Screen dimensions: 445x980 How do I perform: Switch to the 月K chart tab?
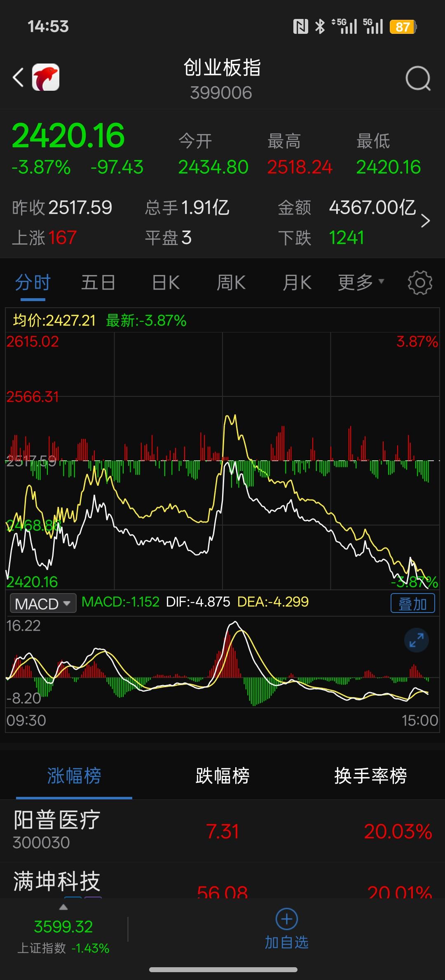297,283
